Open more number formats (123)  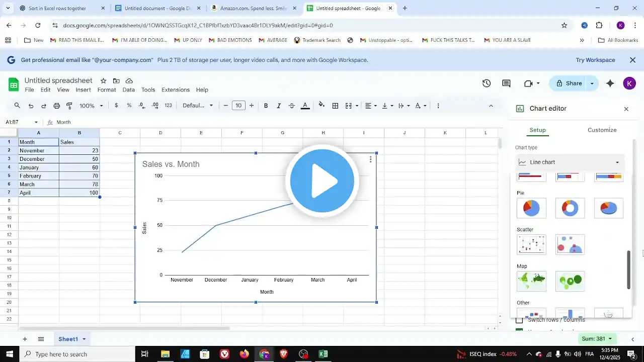(x=168, y=106)
